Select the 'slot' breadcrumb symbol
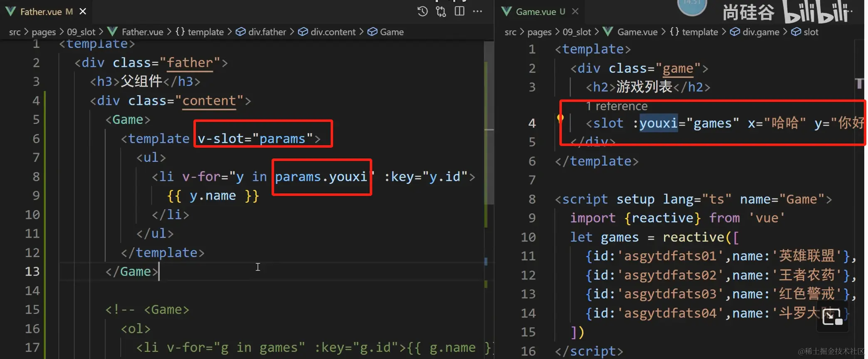 pos(805,32)
